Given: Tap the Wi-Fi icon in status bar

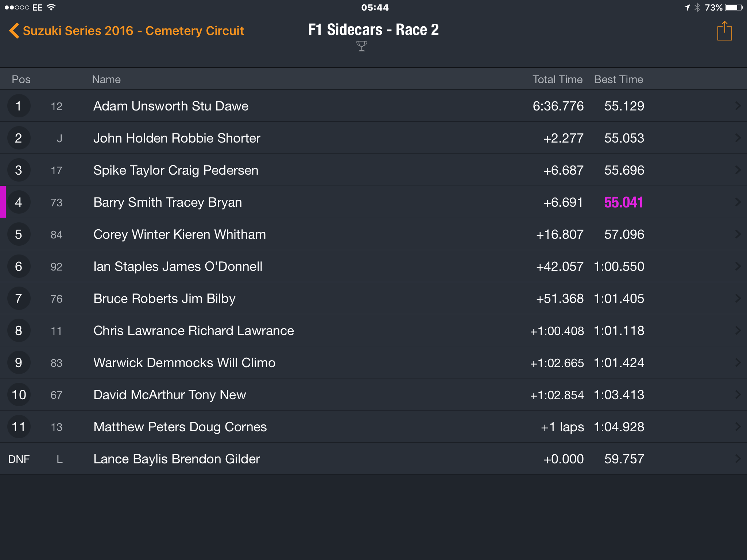Looking at the screenshot, I should point(51,7).
